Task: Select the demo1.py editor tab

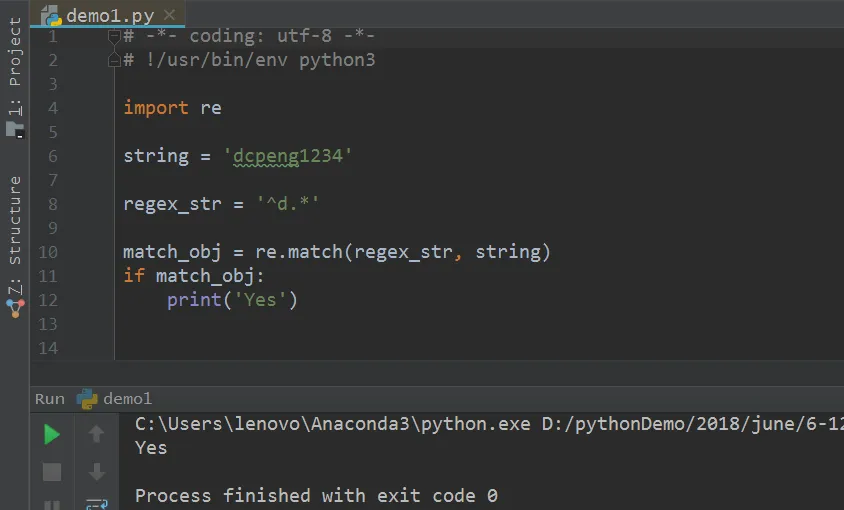Action: 108,15
